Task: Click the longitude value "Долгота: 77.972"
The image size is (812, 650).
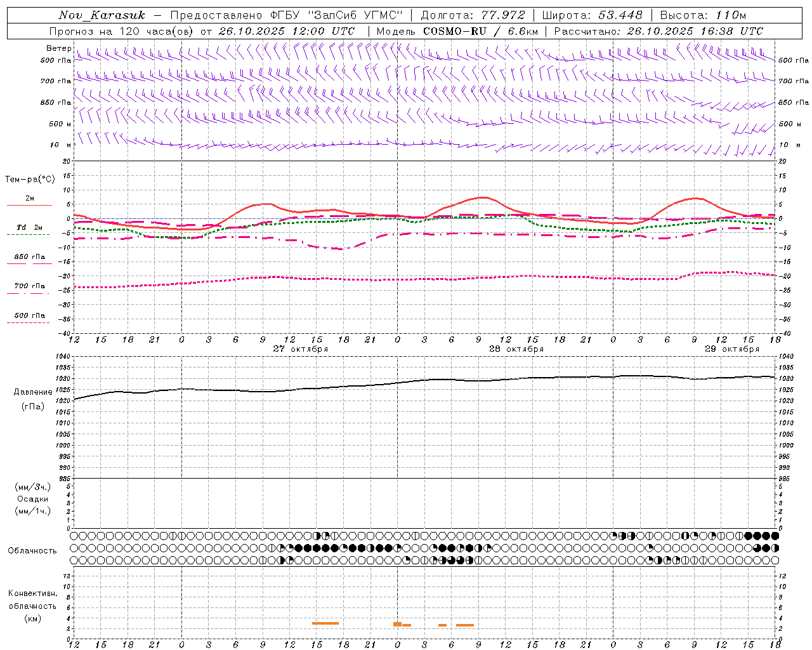Action: pos(473,15)
